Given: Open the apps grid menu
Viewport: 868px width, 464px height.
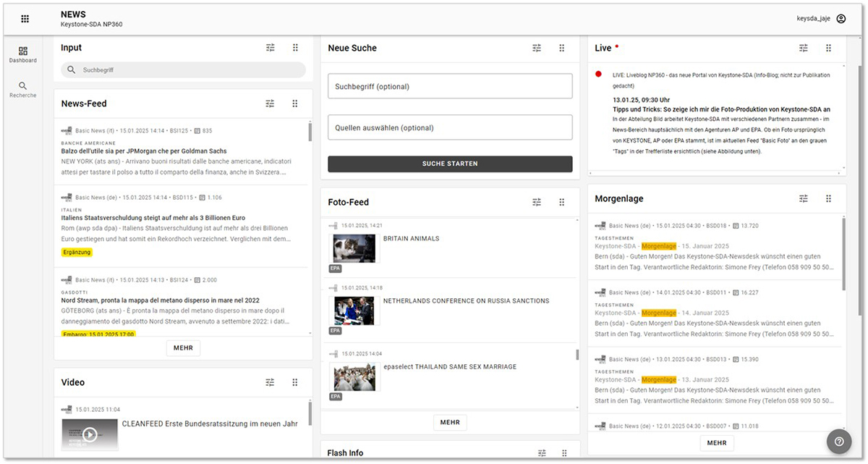Looking at the screenshot, I should [x=25, y=19].
